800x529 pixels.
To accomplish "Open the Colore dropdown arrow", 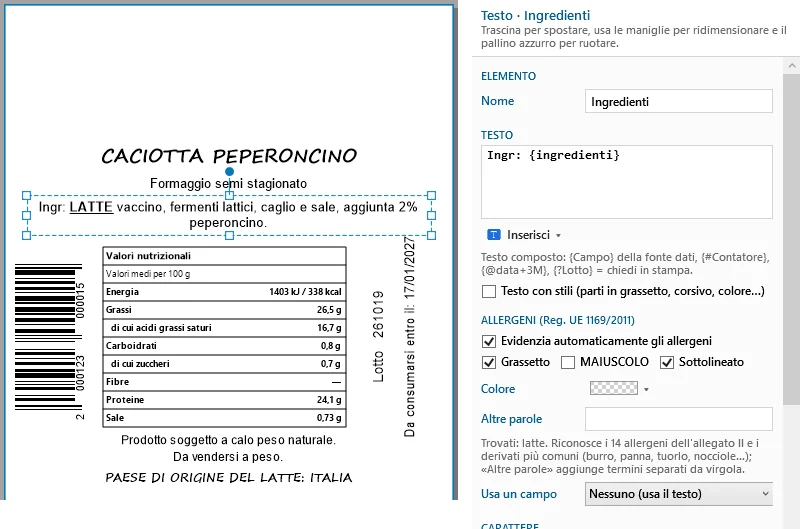I will [x=646, y=390].
